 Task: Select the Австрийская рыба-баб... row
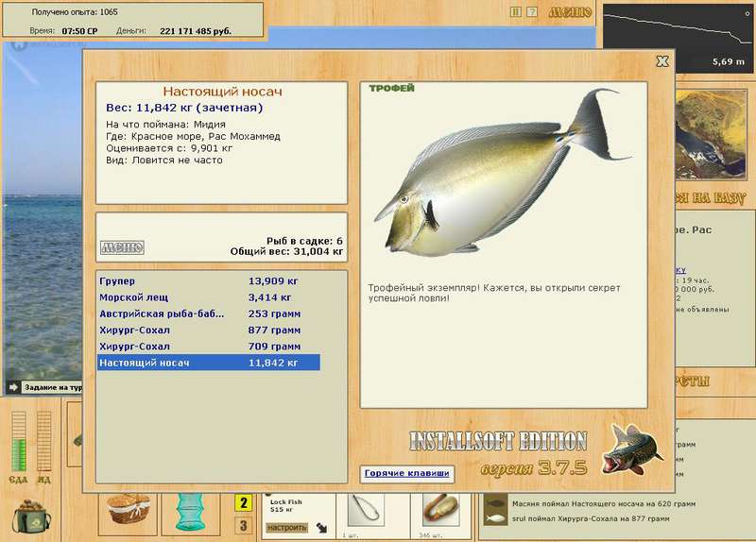(x=209, y=313)
